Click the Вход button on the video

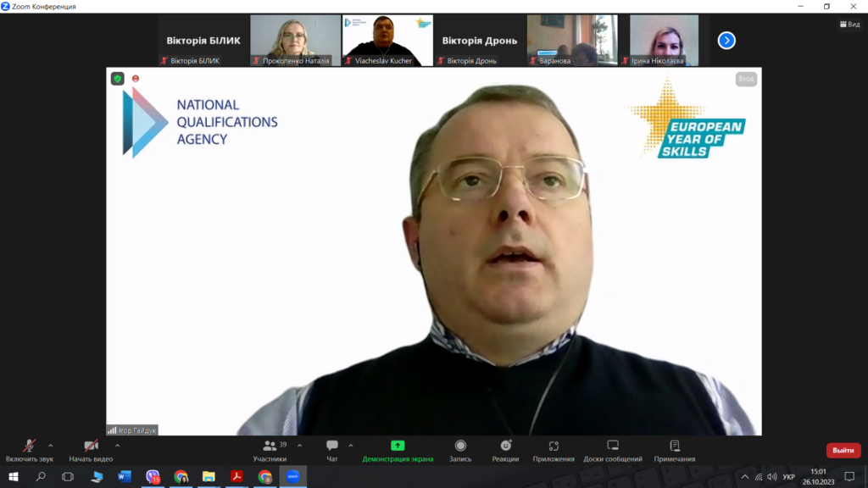(x=746, y=79)
